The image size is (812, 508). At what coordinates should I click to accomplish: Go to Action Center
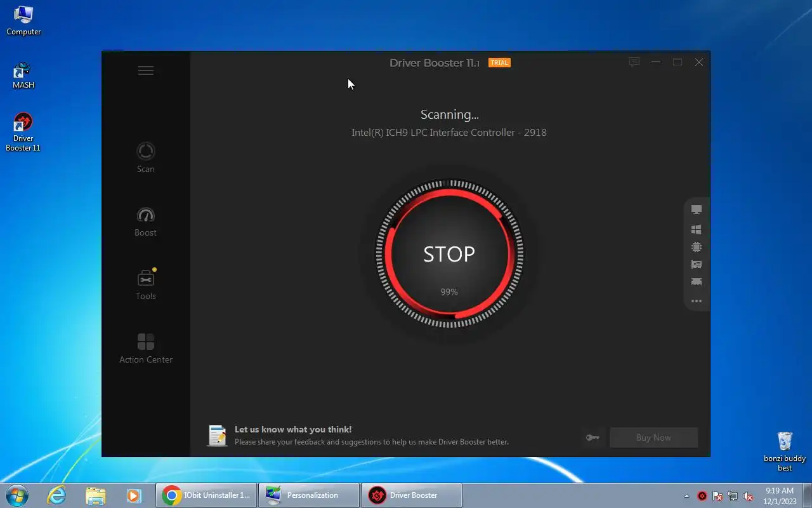145,348
